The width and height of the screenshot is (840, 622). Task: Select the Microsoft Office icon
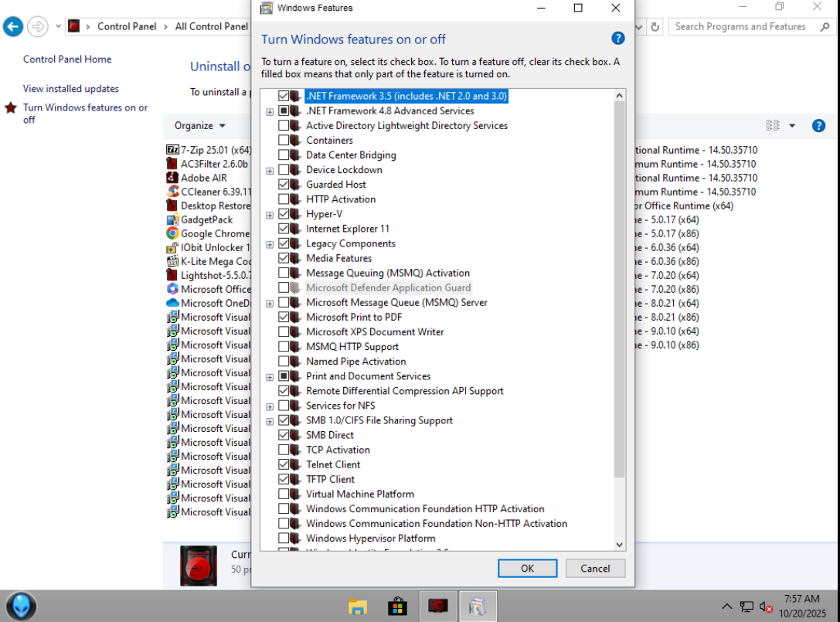172,289
